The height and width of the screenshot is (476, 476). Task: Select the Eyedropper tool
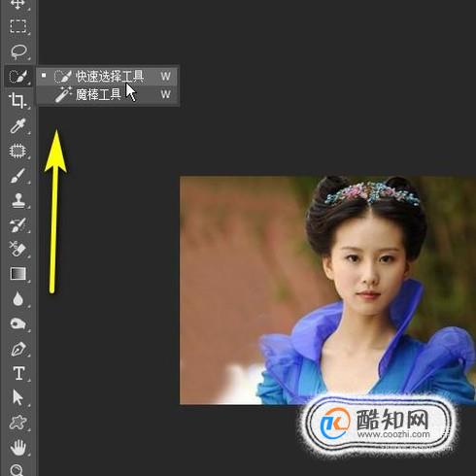17,125
